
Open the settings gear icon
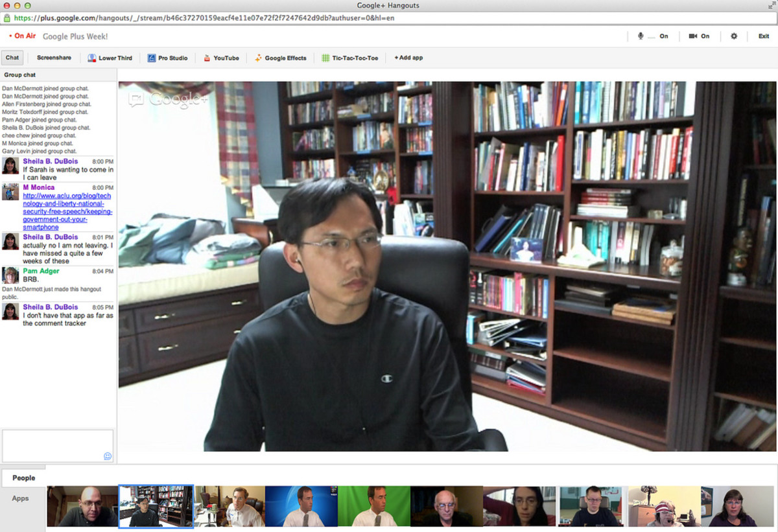(734, 36)
